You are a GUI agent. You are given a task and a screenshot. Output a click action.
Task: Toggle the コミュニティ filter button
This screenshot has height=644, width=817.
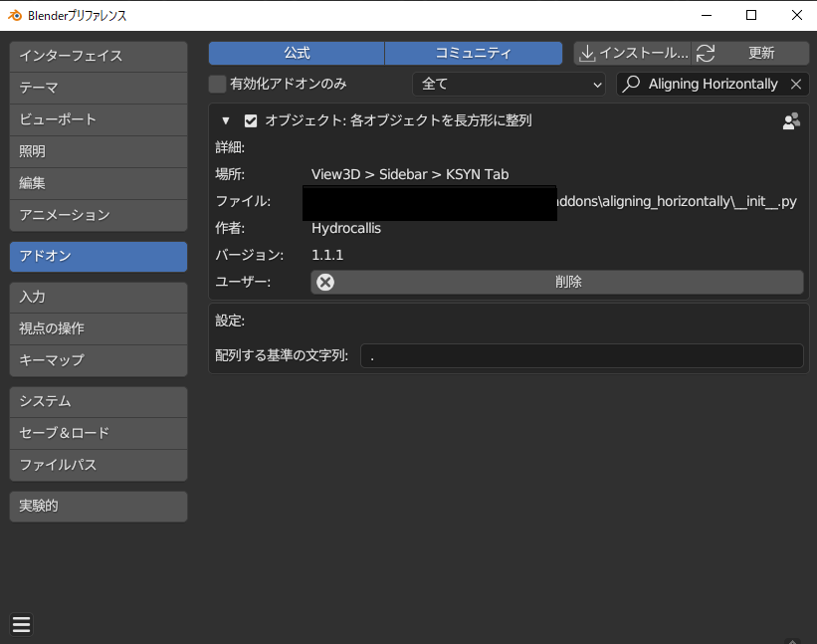click(x=474, y=53)
